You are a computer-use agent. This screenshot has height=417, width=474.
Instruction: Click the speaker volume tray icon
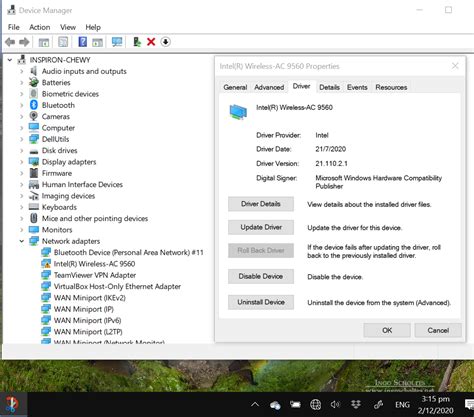tap(335, 405)
